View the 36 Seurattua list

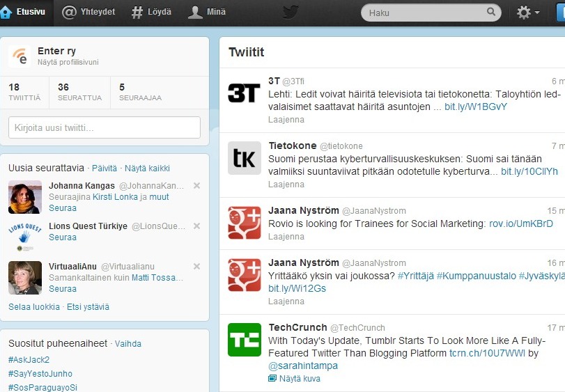(79, 92)
